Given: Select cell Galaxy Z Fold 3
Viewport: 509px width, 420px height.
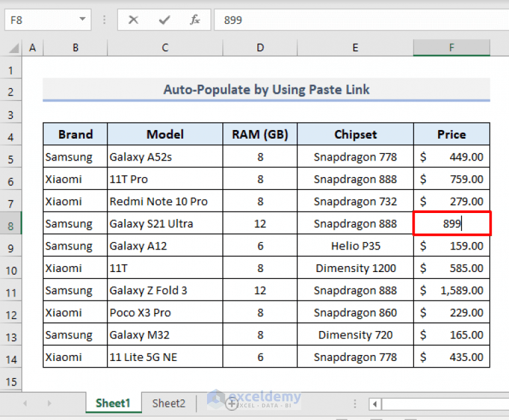Looking at the screenshot, I should [165, 290].
